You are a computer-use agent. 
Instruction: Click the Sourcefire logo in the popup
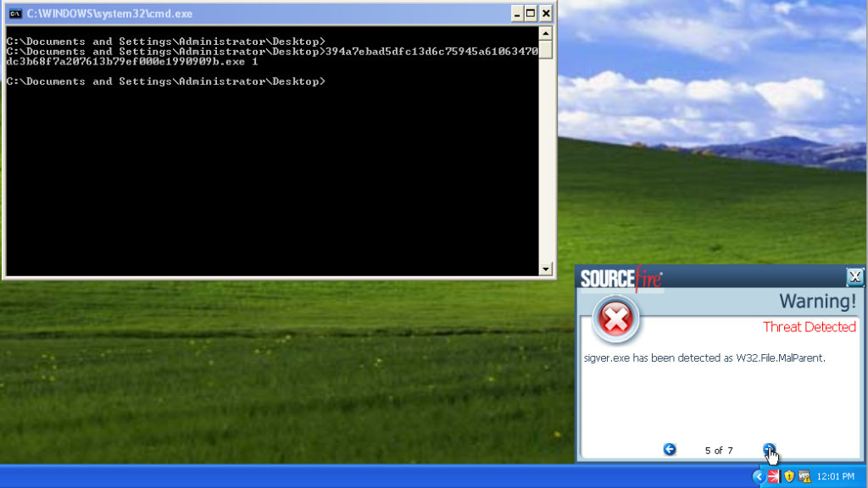pos(621,279)
